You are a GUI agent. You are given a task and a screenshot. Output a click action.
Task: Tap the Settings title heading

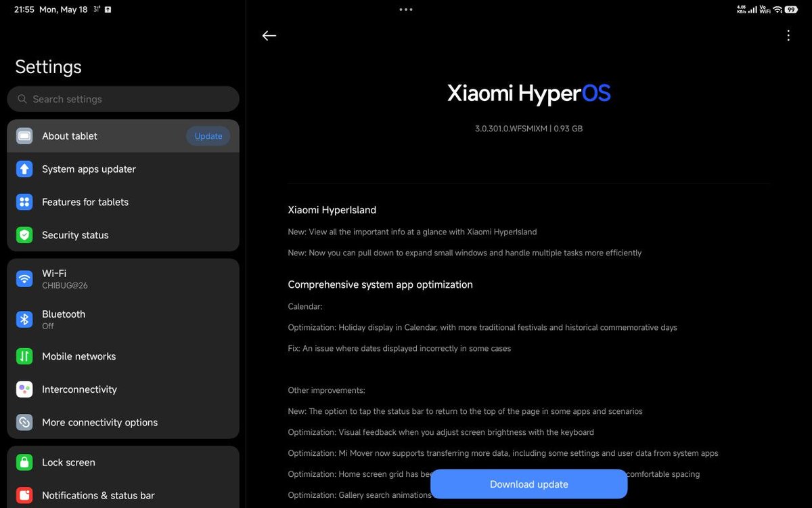tap(48, 67)
